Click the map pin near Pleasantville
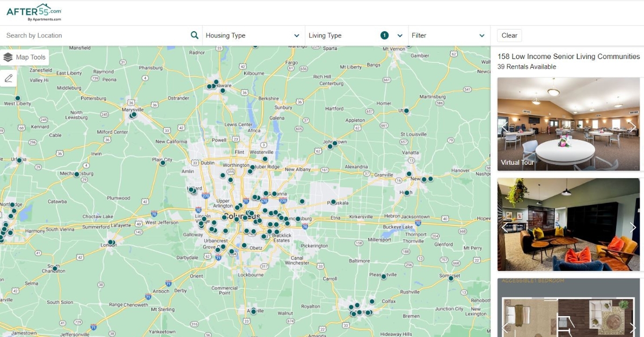 [x=384, y=277]
